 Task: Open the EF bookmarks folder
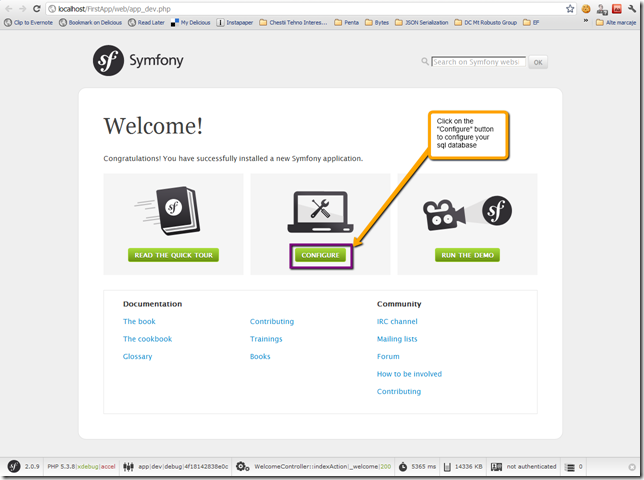[x=531, y=23]
